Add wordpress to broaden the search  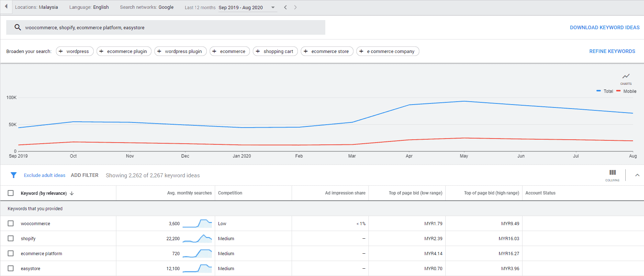point(75,51)
